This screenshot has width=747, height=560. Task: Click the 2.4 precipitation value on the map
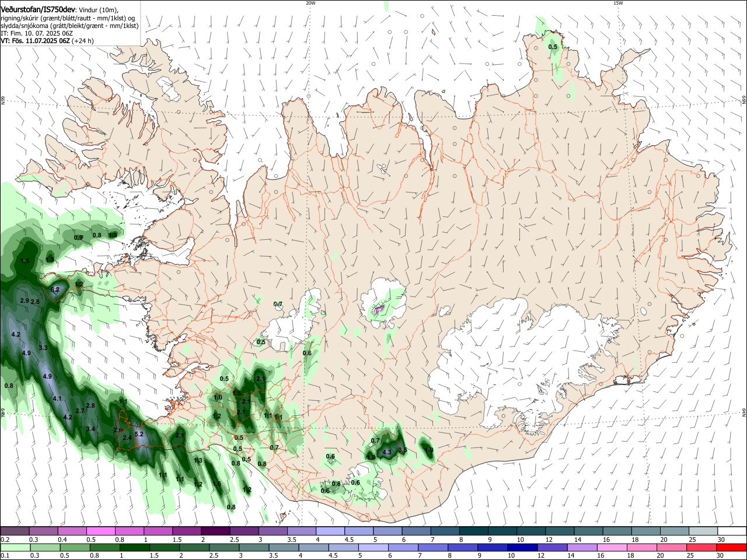pyautogui.click(x=127, y=437)
